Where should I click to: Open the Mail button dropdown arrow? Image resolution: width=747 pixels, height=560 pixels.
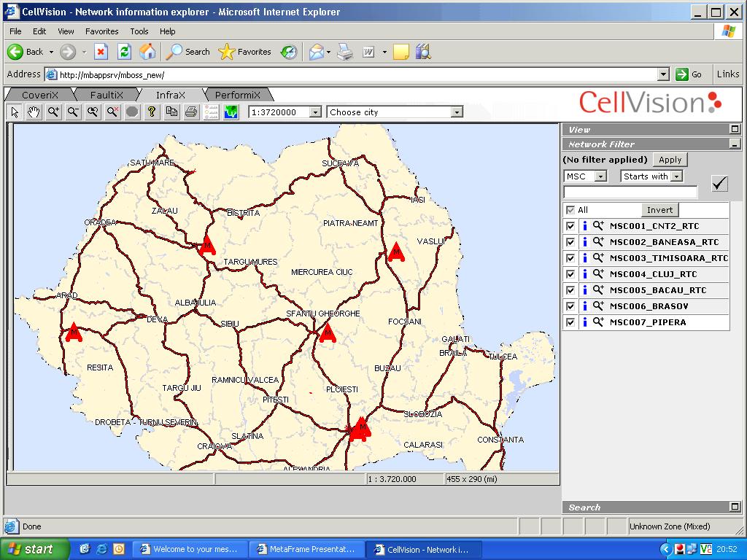[329, 52]
